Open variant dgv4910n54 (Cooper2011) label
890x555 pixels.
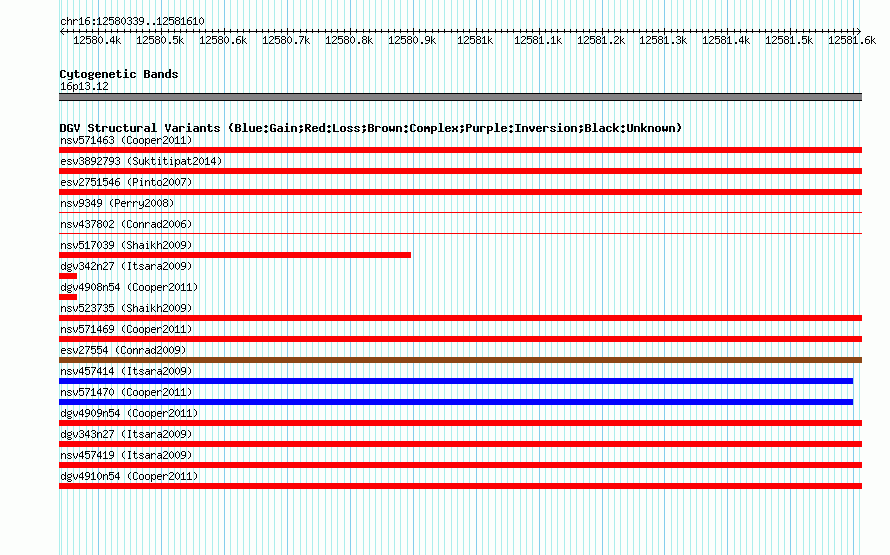129,476
